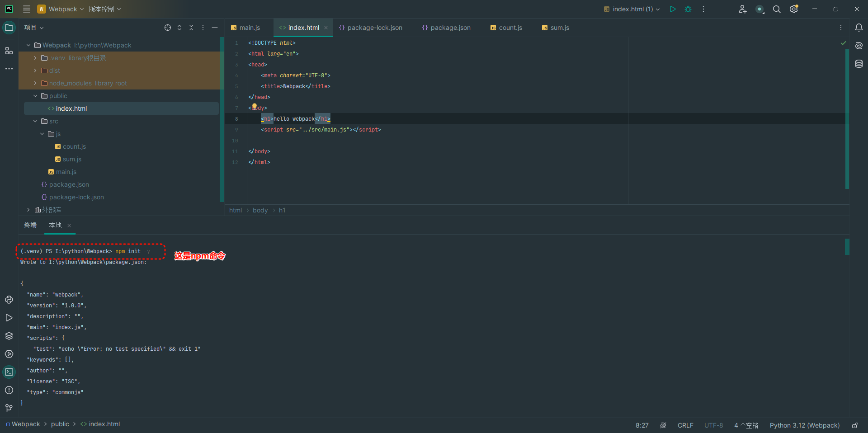
Task: Open the Problems tool window
Action: pyautogui.click(x=9, y=390)
